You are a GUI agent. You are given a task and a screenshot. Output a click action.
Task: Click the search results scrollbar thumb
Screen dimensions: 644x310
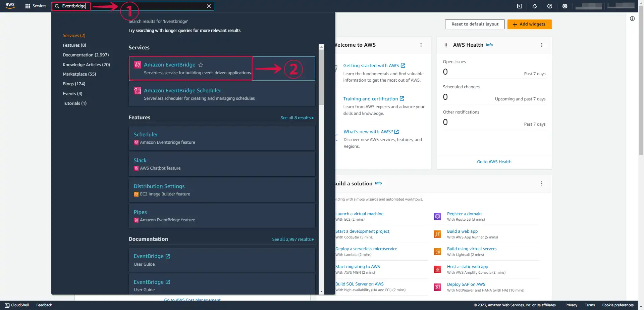(322, 77)
